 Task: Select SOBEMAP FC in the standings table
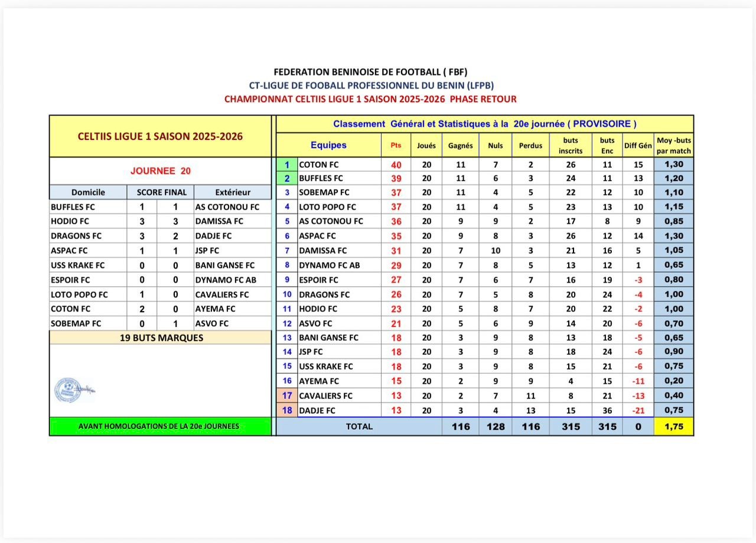pos(324,192)
